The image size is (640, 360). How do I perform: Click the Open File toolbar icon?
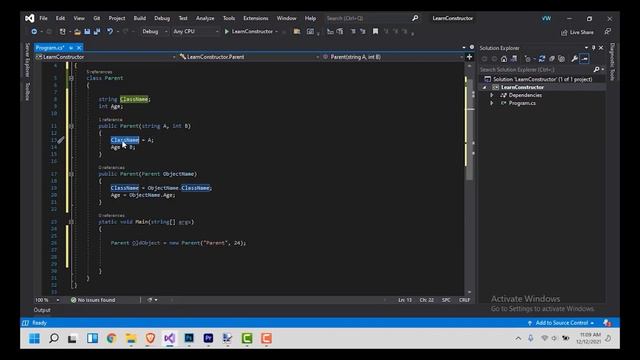point(77,31)
